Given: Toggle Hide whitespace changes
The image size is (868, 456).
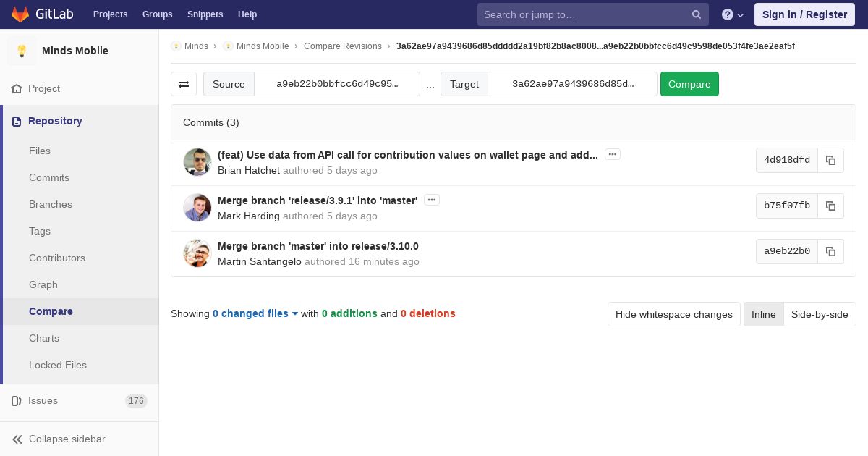Looking at the screenshot, I should pyautogui.click(x=673, y=314).
